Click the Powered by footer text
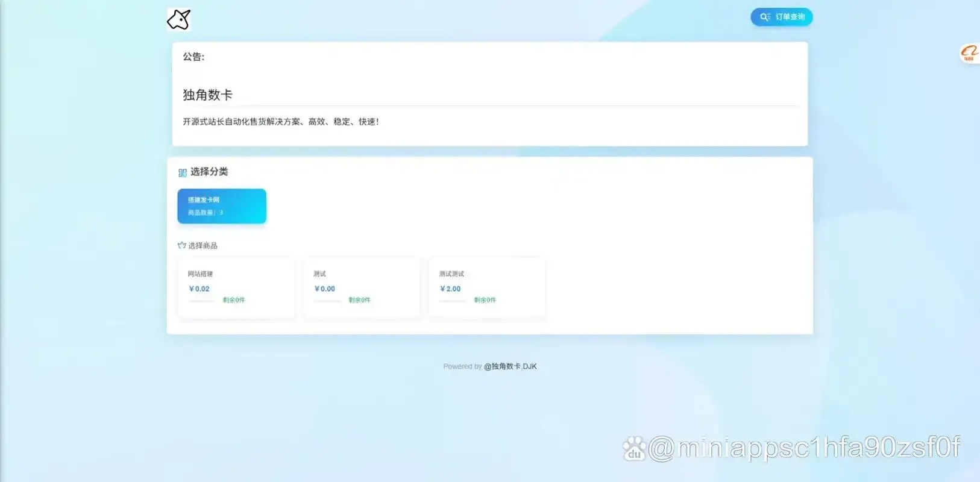The width and height of the screenshot is (980, 482). coord(462,366)
